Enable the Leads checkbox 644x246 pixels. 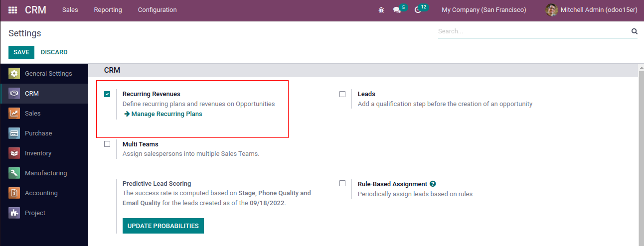(x=342, y=94)
